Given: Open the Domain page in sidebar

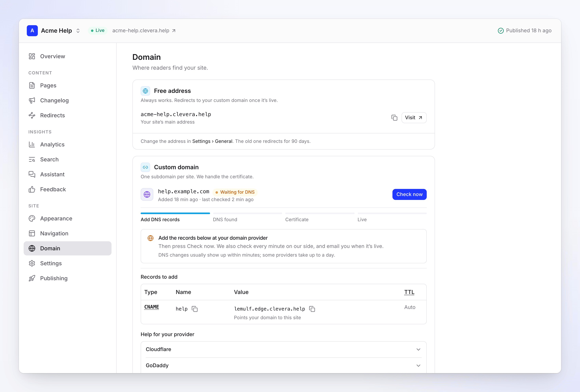Looking at the screenshot, I should 67,249.
